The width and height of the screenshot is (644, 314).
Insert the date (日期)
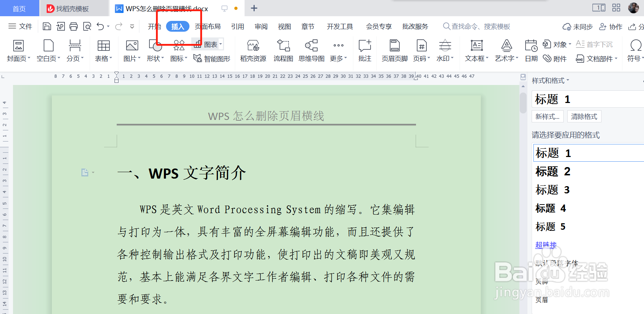tap(531, 50)
